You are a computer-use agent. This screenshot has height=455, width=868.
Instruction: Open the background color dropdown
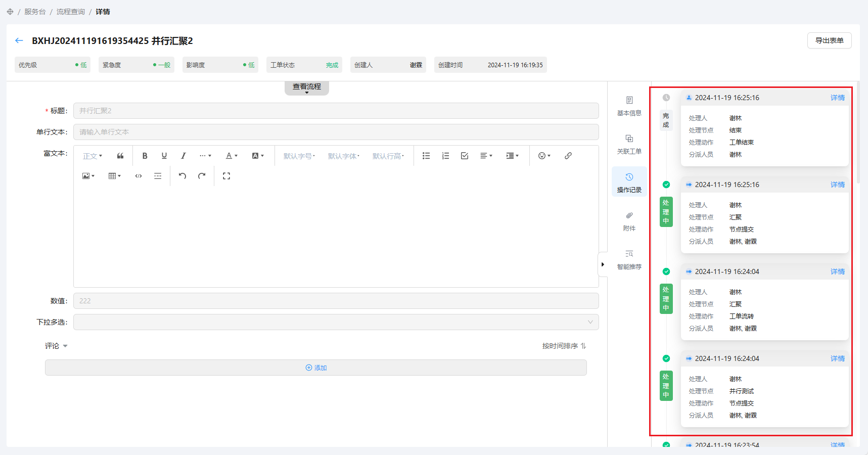pos(258,156)
